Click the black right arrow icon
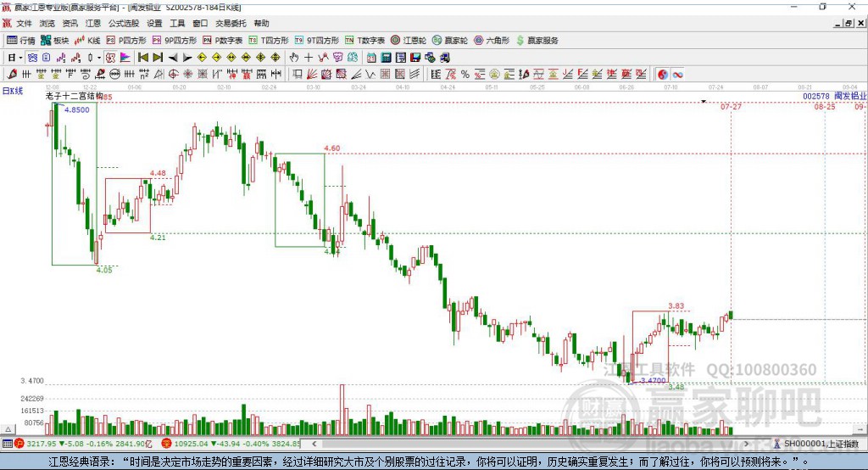The image size is (868, 470). pyautogui.click(x=187, y=58)
